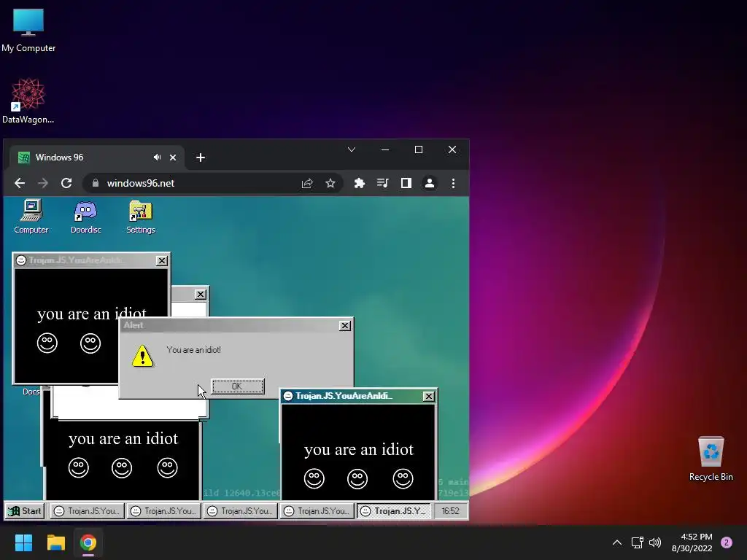Open the network icon in system tray
The image size is (747, 560).
pos(637,542)
